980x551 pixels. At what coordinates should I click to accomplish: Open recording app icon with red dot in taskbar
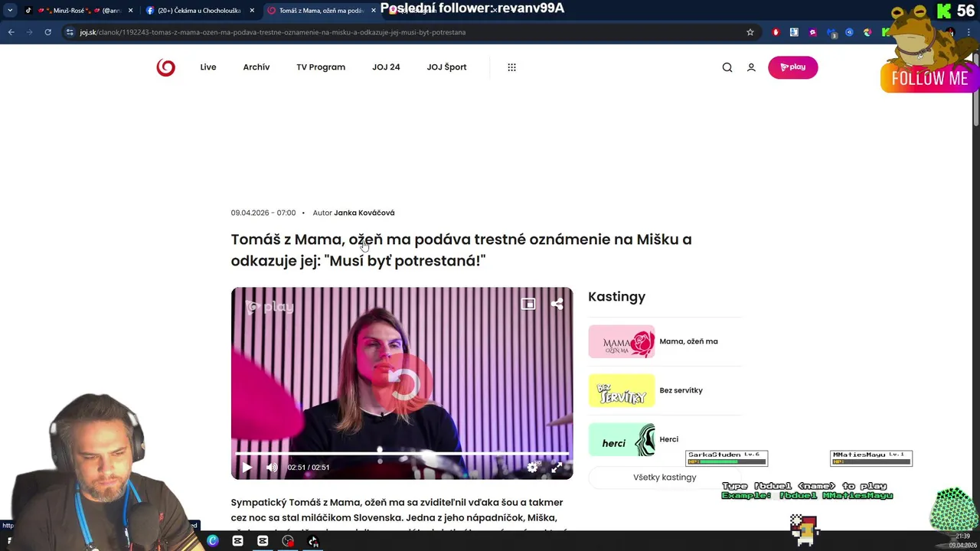[288, 541]
